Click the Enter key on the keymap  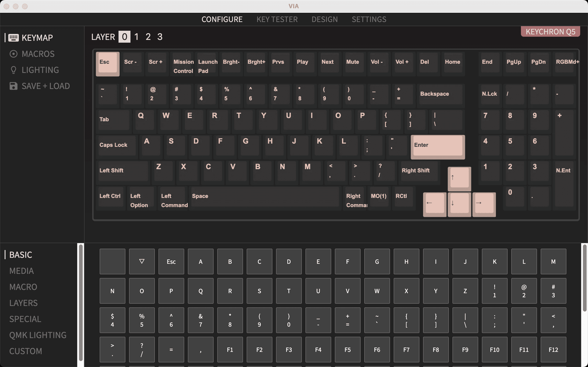pyautogui.click(x=437, y=146)
